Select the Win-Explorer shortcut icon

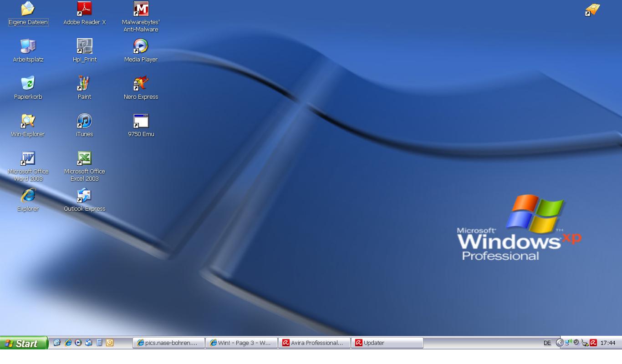28,125
